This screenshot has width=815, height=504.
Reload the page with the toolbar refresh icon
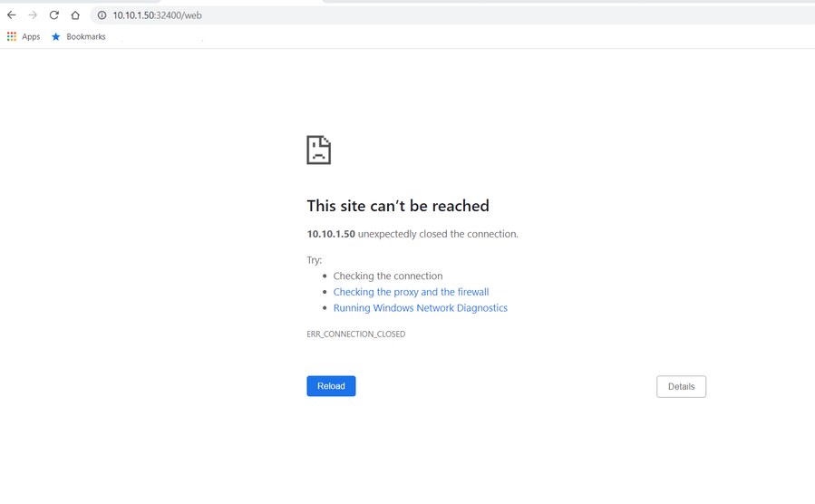pyautogui.click(x=54, y=15)
